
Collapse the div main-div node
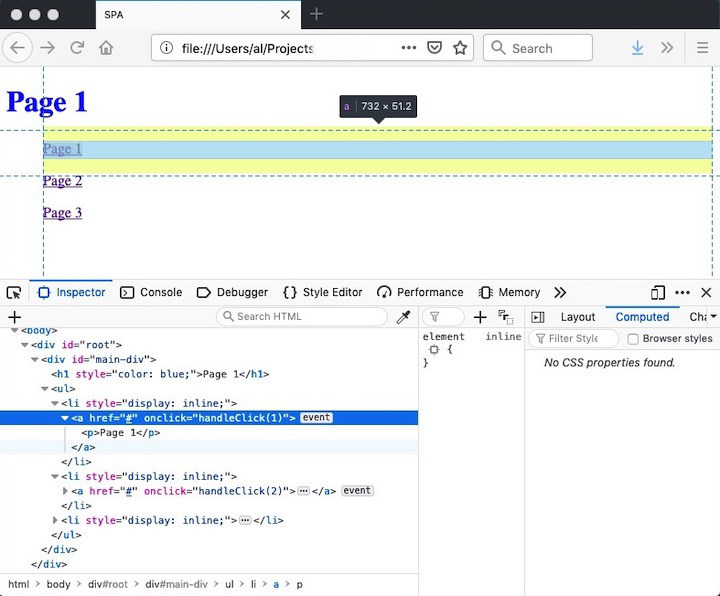click(x=35, y=360)
